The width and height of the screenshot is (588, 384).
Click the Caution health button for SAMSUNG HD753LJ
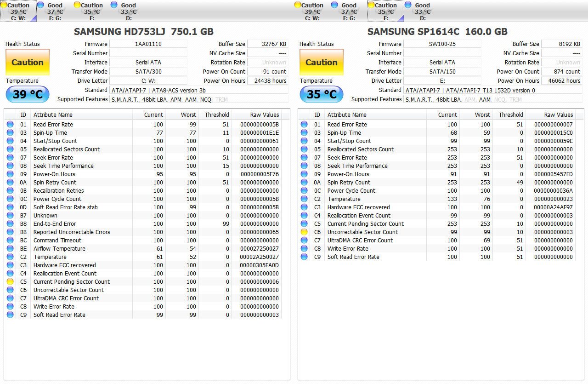click(28, 62)
